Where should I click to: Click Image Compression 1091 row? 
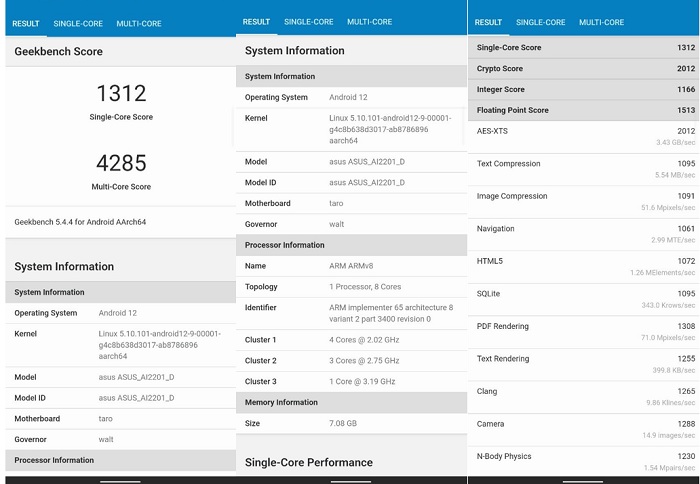pos(583,202)
